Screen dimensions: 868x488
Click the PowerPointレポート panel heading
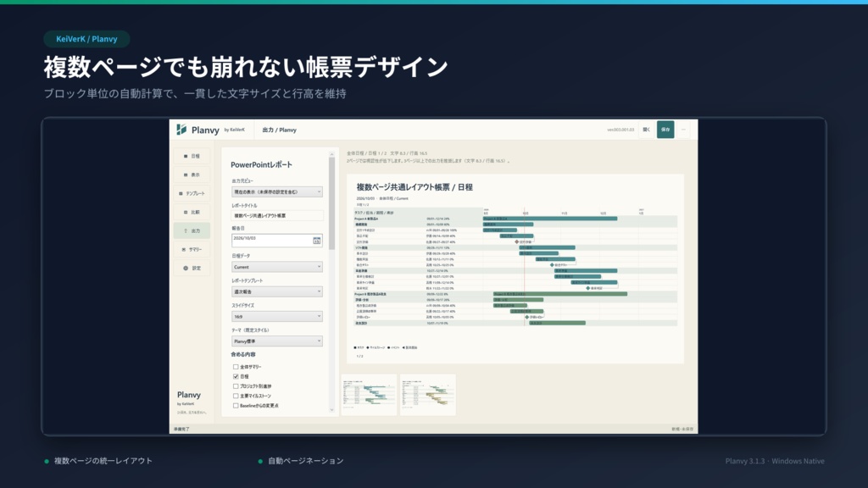tap(261, 165)
